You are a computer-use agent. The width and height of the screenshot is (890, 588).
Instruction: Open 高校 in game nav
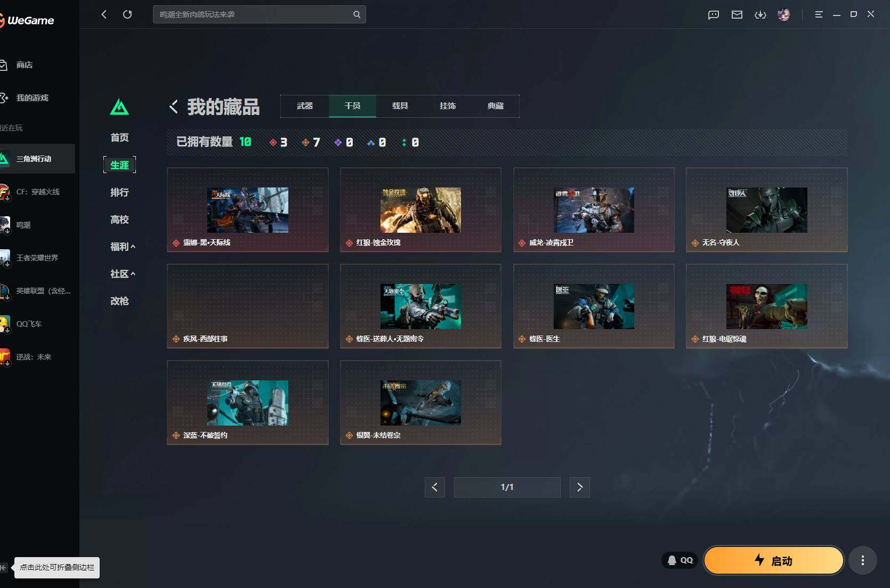click(x=119, y=219)
